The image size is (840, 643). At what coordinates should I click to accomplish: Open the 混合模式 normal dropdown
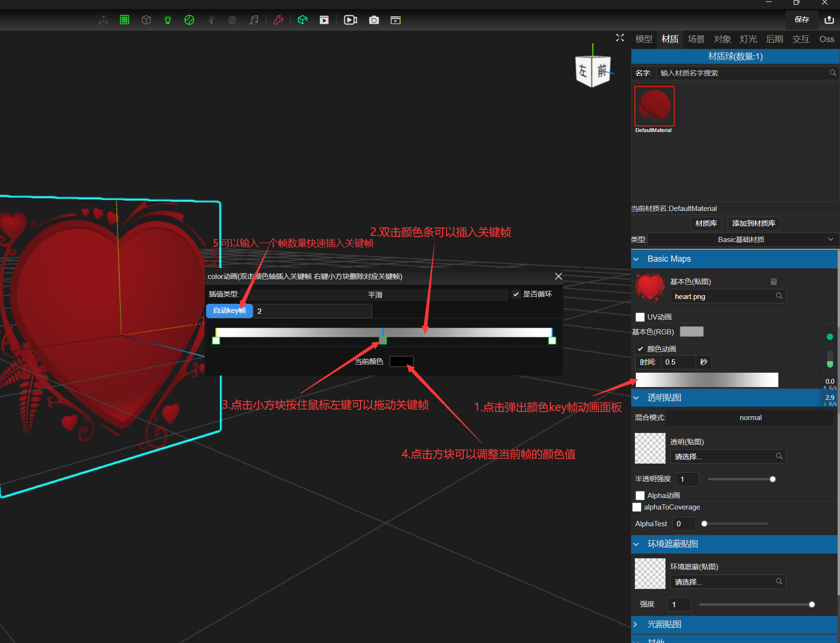pos(750,418)
